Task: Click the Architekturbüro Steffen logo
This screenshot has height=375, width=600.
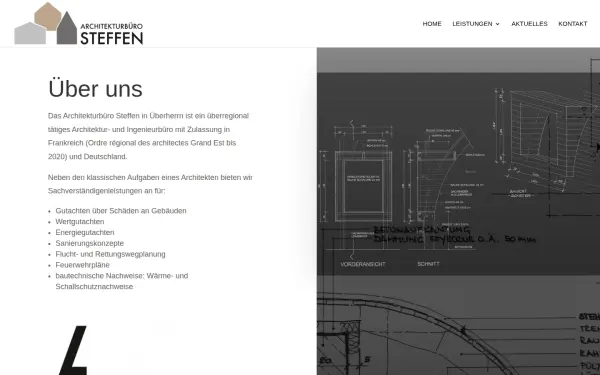Action: [x=79, y=23]
